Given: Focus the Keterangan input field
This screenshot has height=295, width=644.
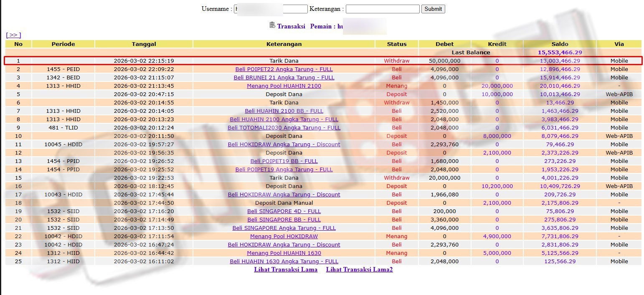Looking at the screenshot, I should [382, 9].
